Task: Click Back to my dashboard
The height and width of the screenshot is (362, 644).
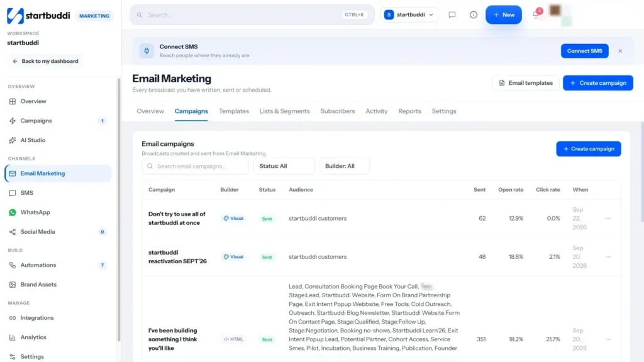Action: pyautogui.click(x=45, y=61)
